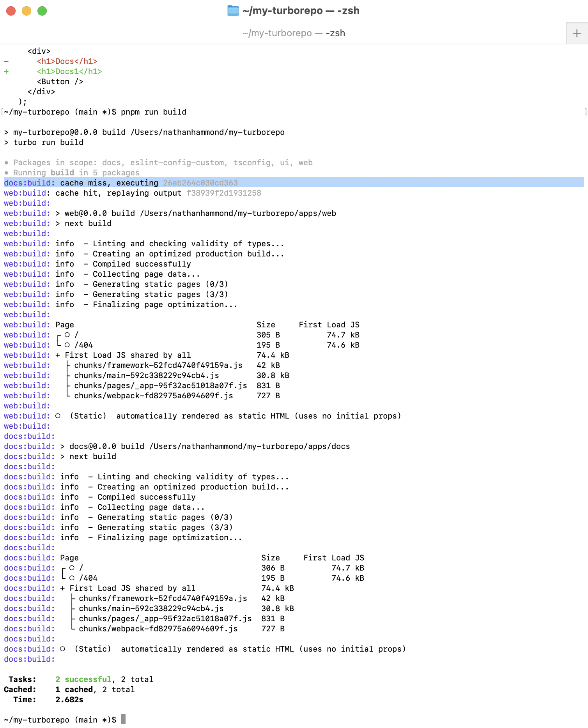Click web:build 'Collecting page data...' line

102,274
